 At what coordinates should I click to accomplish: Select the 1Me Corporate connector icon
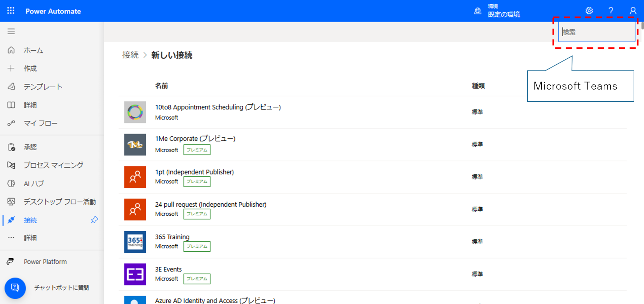pos(135,145)
